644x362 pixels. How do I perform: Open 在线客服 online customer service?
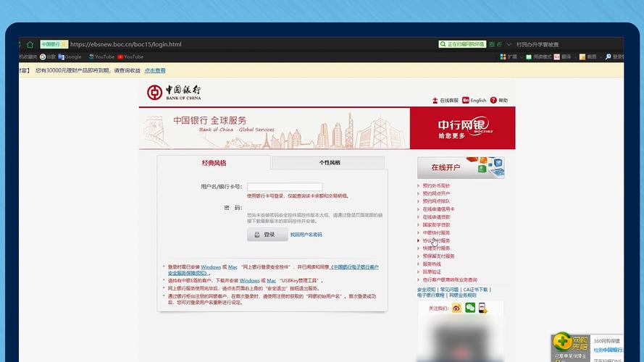pyautogui.click(x=445, y=101)
